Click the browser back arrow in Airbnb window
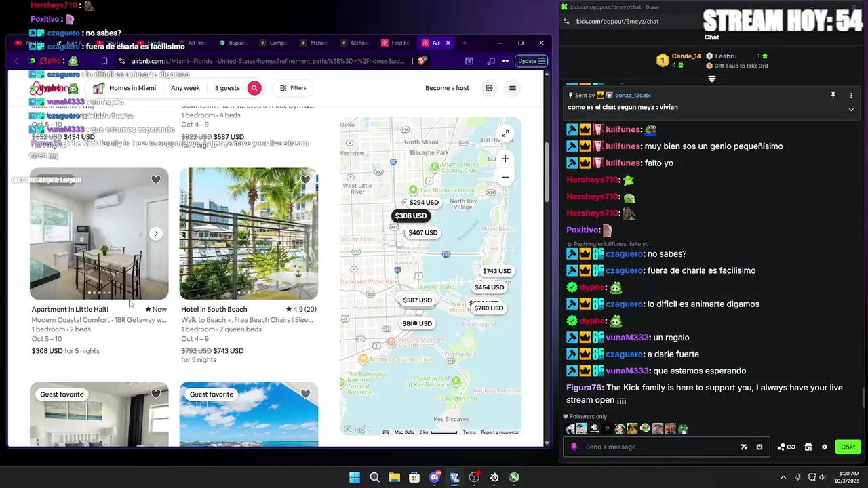The height and width of the screenshot is (488, 868). [x=16, y=61]
